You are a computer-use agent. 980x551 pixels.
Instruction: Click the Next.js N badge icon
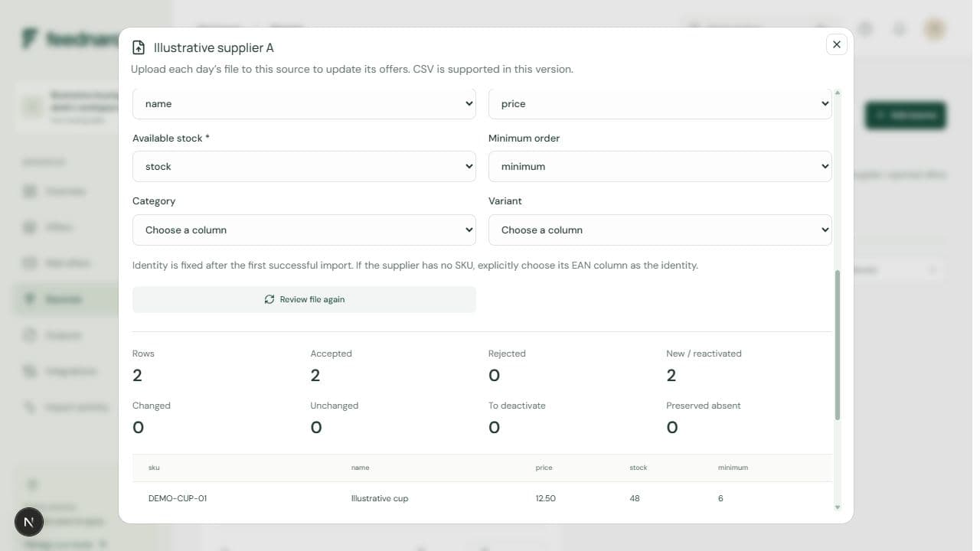28,522
